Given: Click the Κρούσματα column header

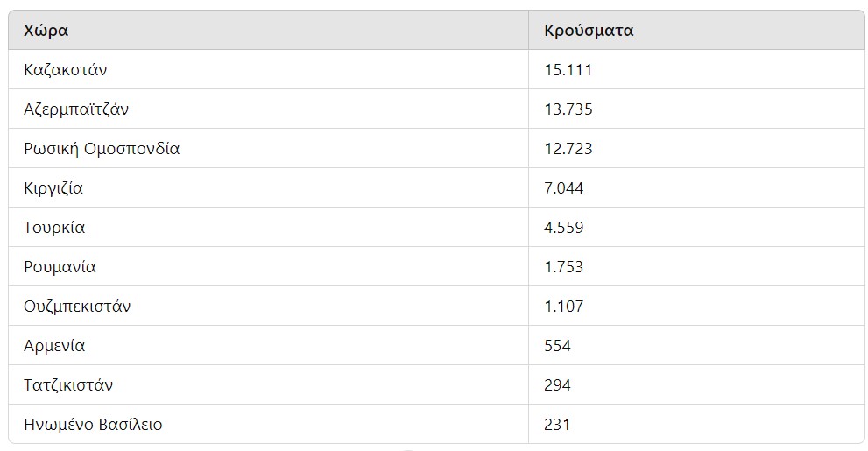Looking at the screenshot, I should coord(696,30).
